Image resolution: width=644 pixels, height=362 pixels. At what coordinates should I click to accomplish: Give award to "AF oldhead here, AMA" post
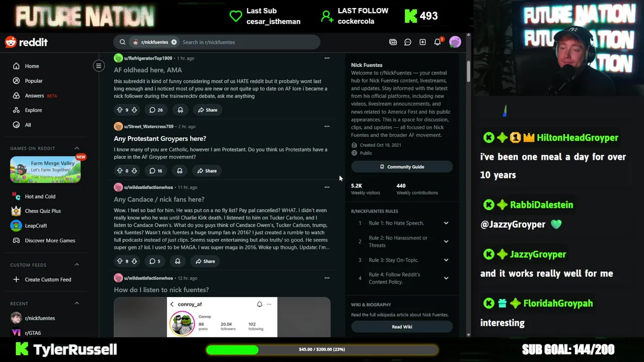180,110
